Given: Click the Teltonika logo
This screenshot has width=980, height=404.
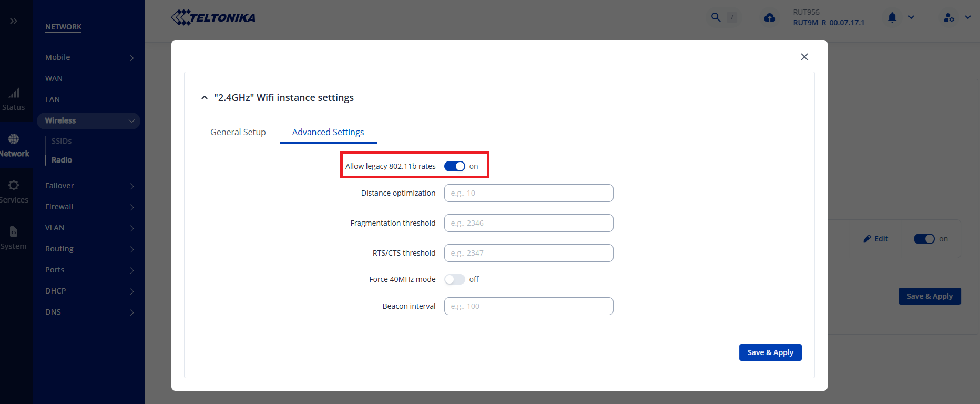Looking at the screenshot, I should coord(213,18).
